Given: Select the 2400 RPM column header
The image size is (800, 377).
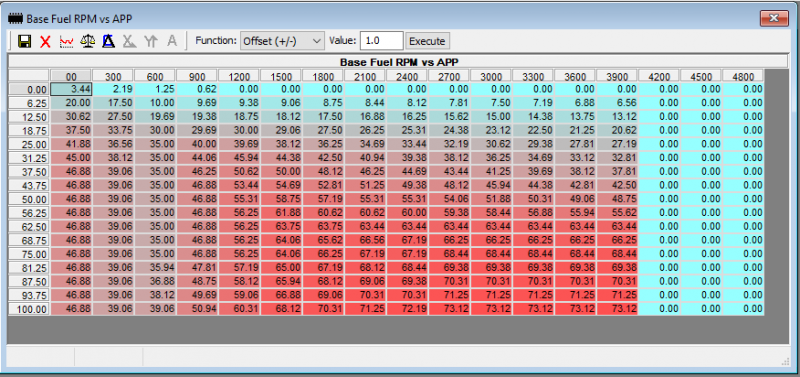Looking at the screenshot, I should point(407,77).
